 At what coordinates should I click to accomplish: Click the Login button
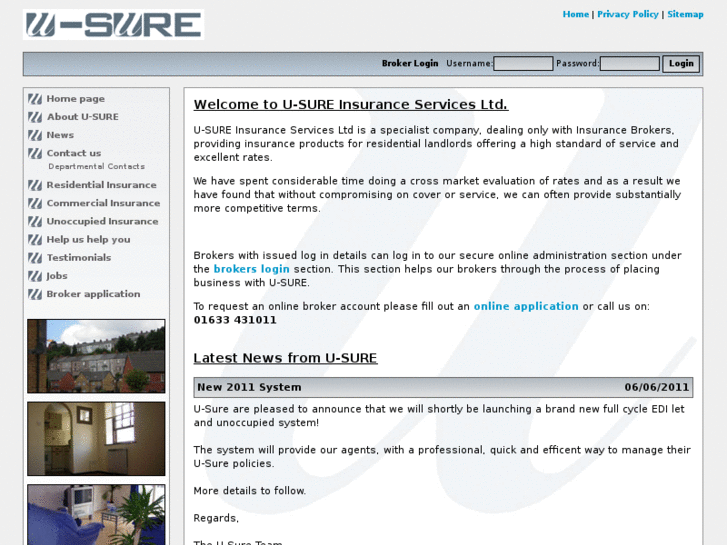[681, 64]
